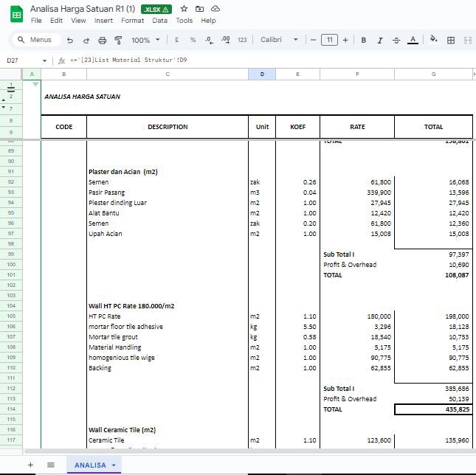Select column G header
476x475 pixels.
coord(433,74)
